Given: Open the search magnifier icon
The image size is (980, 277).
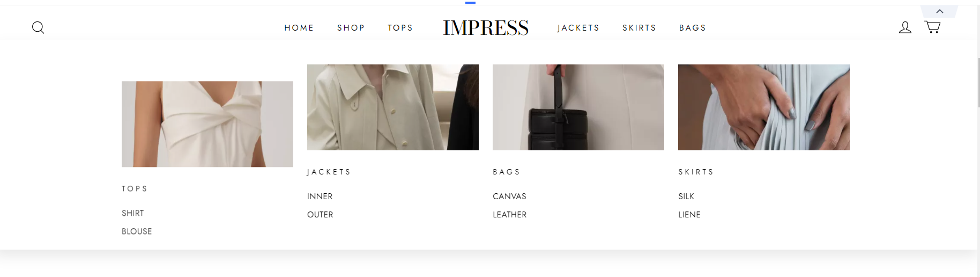Looking at the screenshot, I should [38, 27].
